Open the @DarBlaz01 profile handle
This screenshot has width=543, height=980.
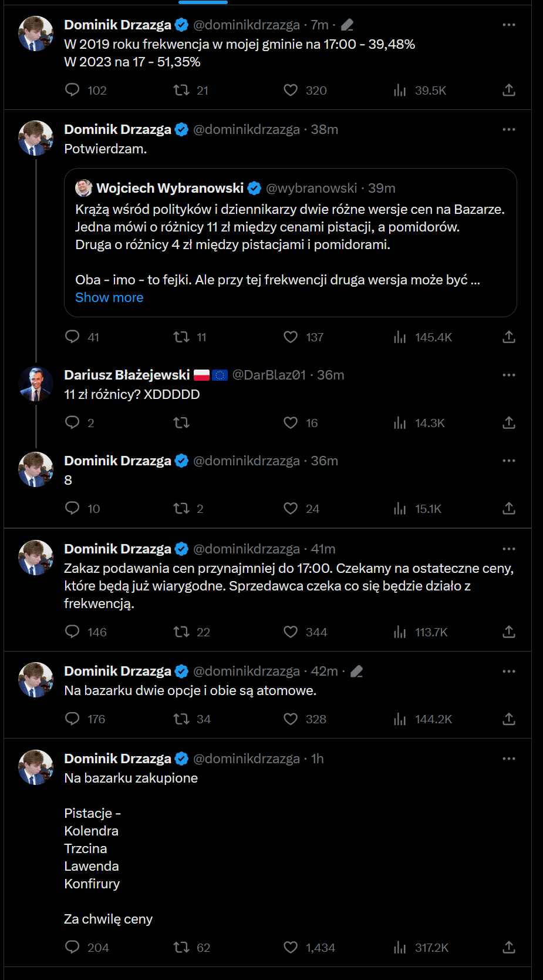tap(269, 375)
